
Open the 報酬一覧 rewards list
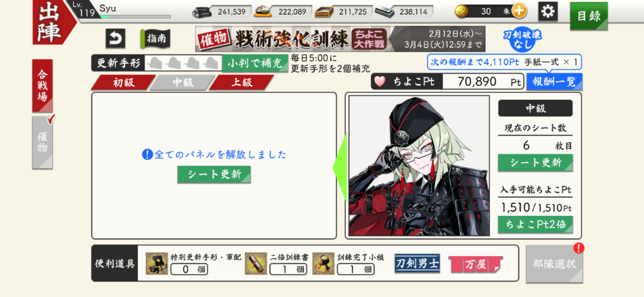pos(555,82)
